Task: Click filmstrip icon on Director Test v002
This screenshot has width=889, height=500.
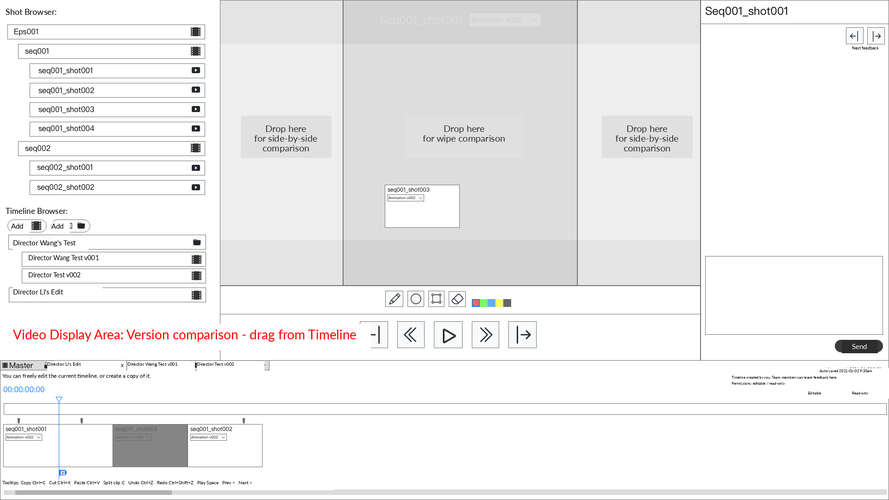Action: [196, 276]
